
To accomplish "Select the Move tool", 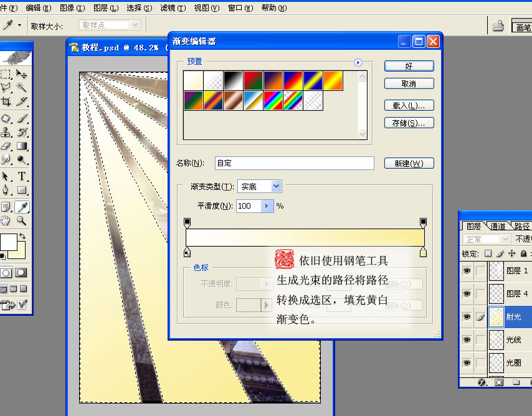I will (21, 74).
